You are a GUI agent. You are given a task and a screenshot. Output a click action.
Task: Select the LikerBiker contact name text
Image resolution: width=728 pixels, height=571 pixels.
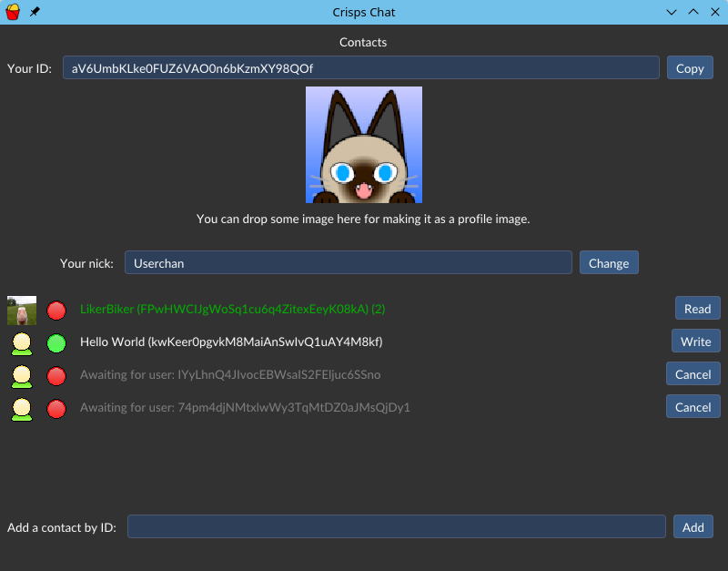click(232, 309)
